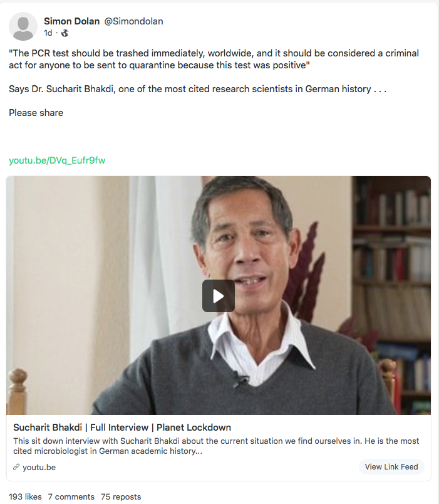Follow the green youtu.be/DVq_Eufr9fw link
The width and height of the screenshot is (439, 504).
(x=57, y=160)
